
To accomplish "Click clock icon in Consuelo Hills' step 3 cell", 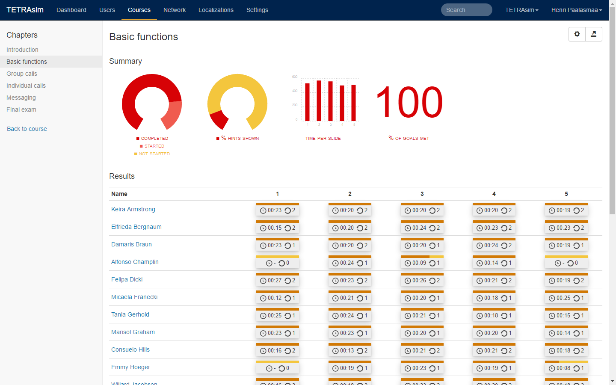I will [x=407, y=351].
